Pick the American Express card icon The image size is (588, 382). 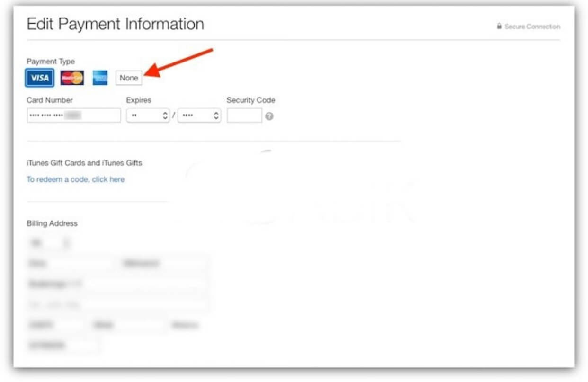click(x=100, y=78)
